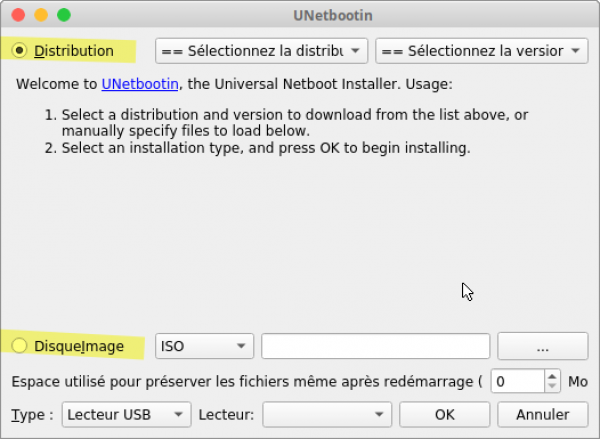Open the 'Sélectionnez la distribution' dropdown
This screenshot has width=600, height=439.
coord(261,50)
